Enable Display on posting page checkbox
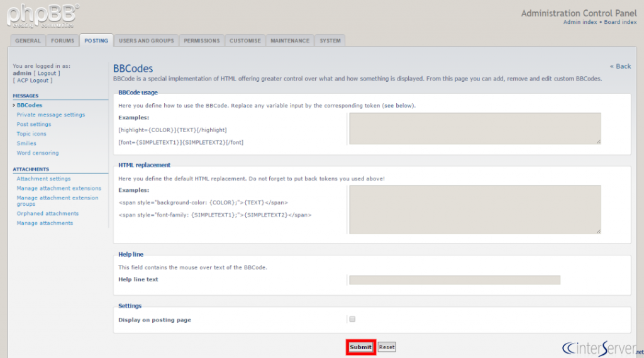The width and height of the screenshot is (644, 358). [352, 320]
